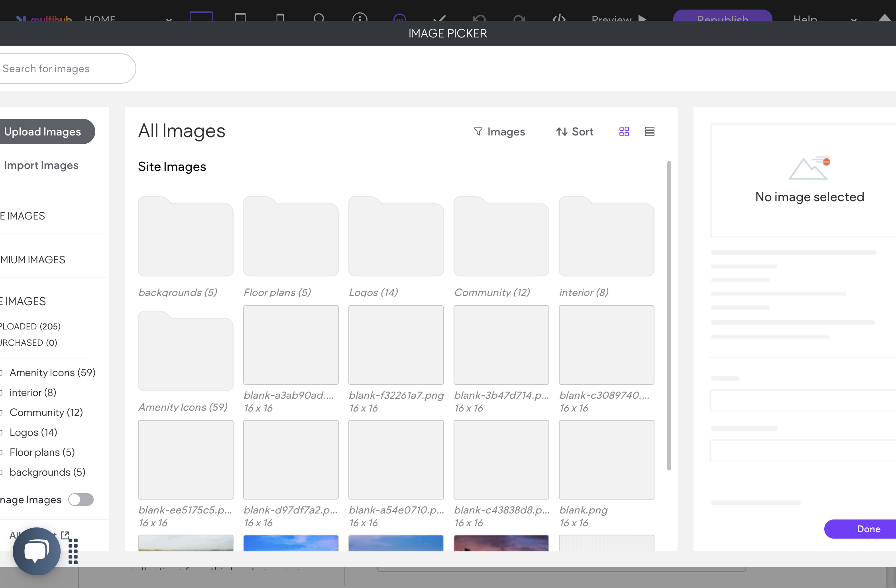The width and height of the screenshot is (896, 588).
Task: Select blank-ee5175c5 image thumbnail
Action: point(186,460)
